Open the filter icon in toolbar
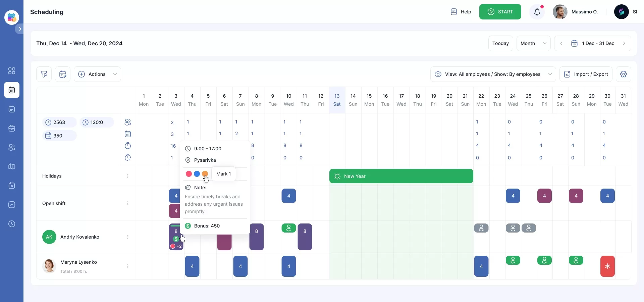 44,74
